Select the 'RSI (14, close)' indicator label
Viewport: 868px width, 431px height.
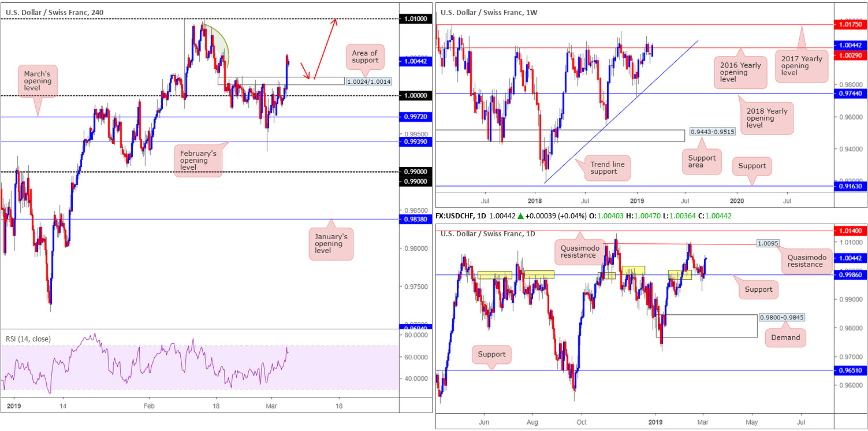click(28, 339)
